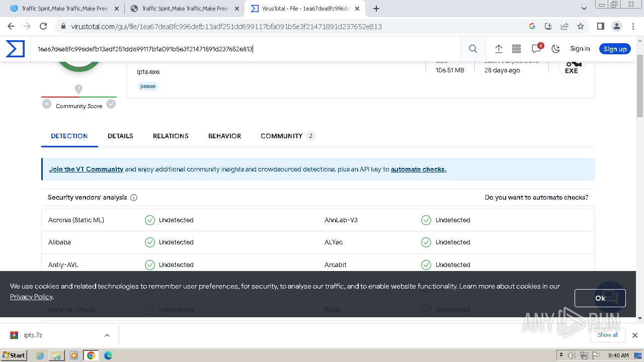
Task: Open the automate checks link
Action: pos(419,169)
